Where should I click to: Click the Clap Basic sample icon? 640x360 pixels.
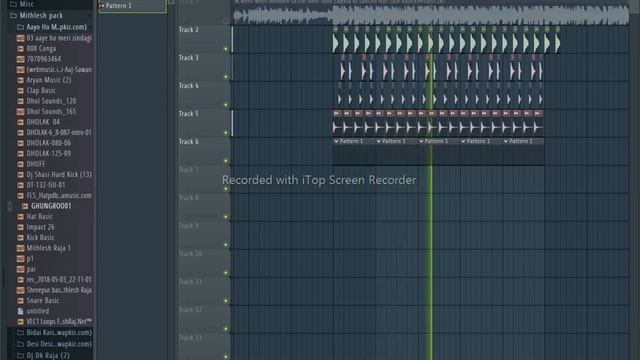click(20, 91)
